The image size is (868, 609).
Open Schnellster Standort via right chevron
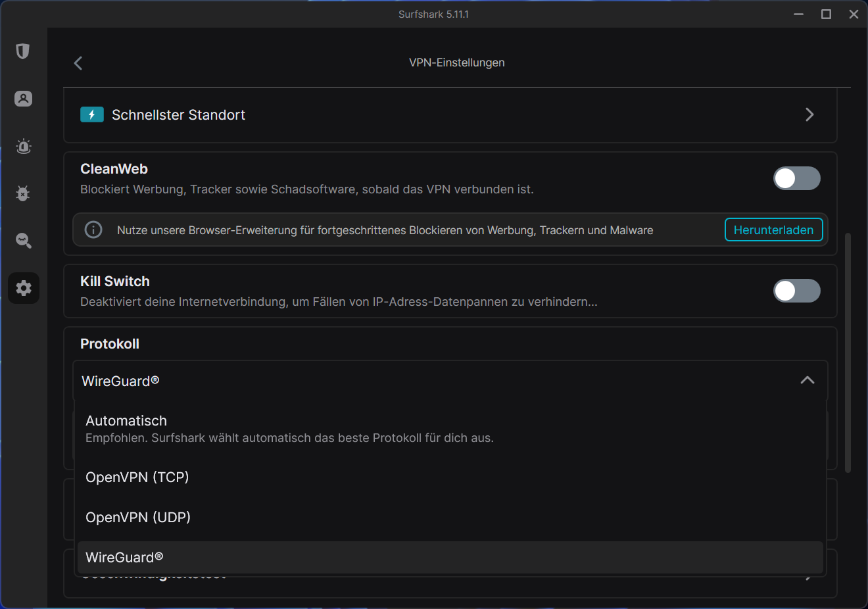(x=809, y=115)
